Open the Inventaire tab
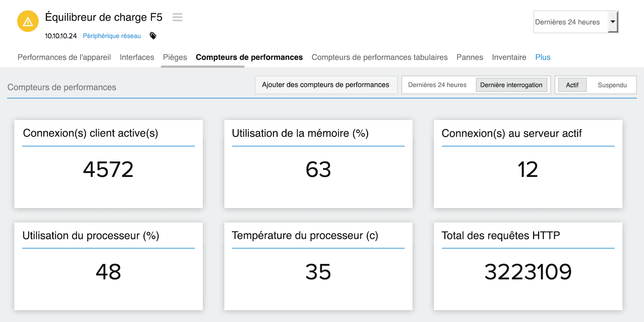 tap(509, 57)
